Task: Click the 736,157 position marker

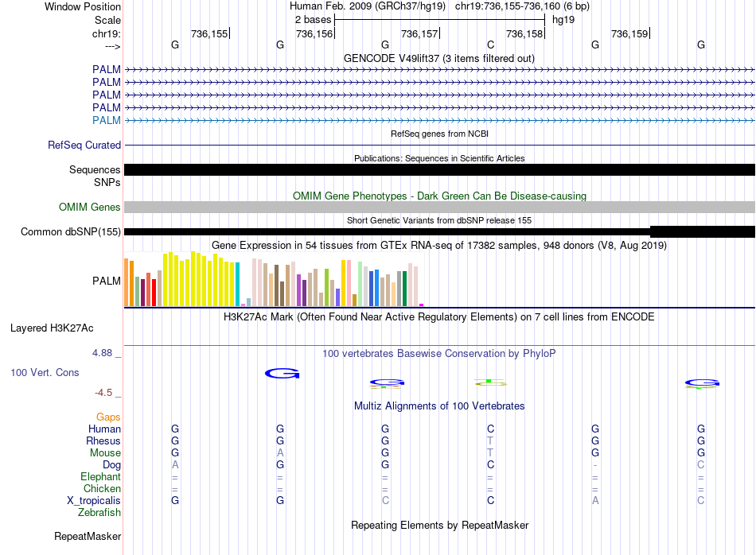Action: click(420, 33)
